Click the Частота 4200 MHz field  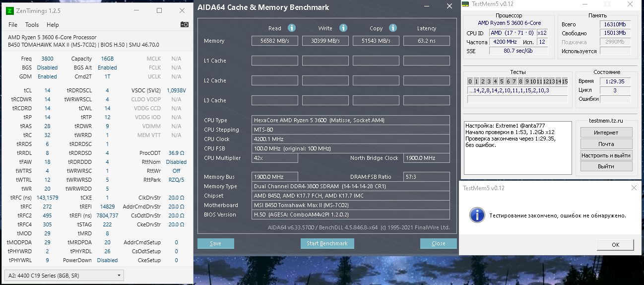pyautogui.click(x=505, y=42)
